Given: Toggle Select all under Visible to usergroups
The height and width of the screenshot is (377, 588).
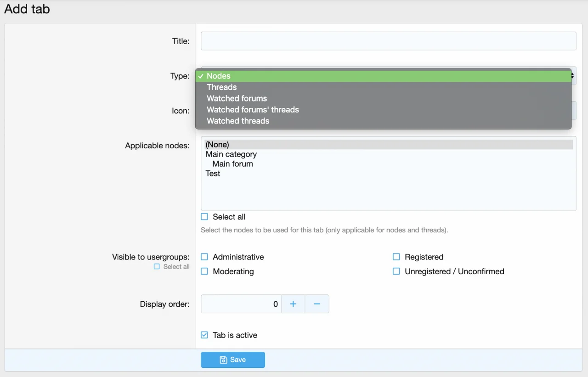Looking at the screenshot, I should pos(157,267).
